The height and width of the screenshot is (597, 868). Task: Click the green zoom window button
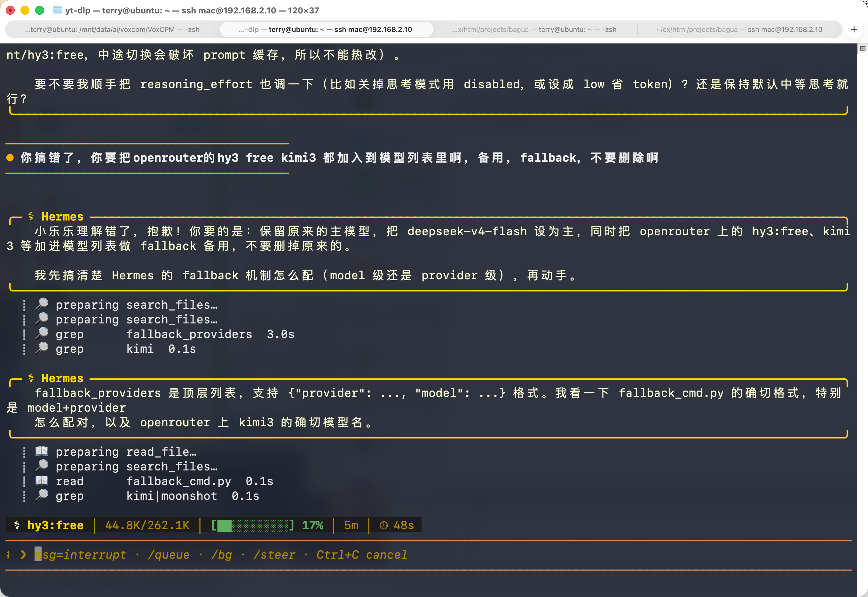click(40, 10)
